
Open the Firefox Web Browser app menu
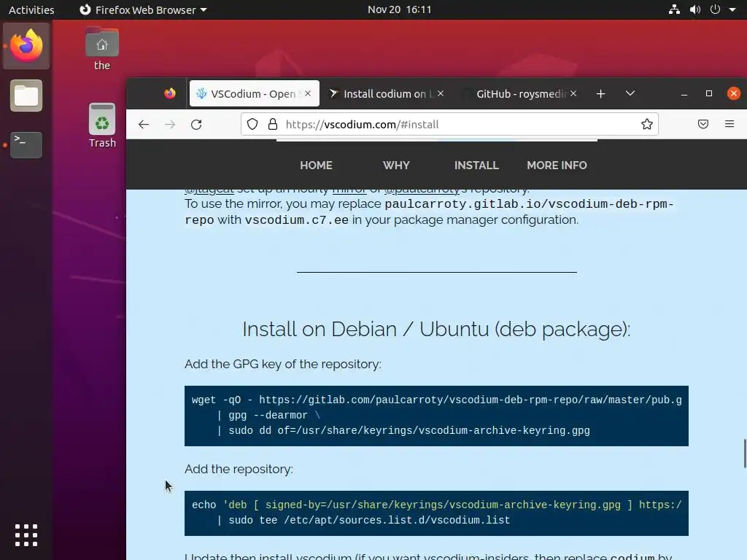pos(143,9)
